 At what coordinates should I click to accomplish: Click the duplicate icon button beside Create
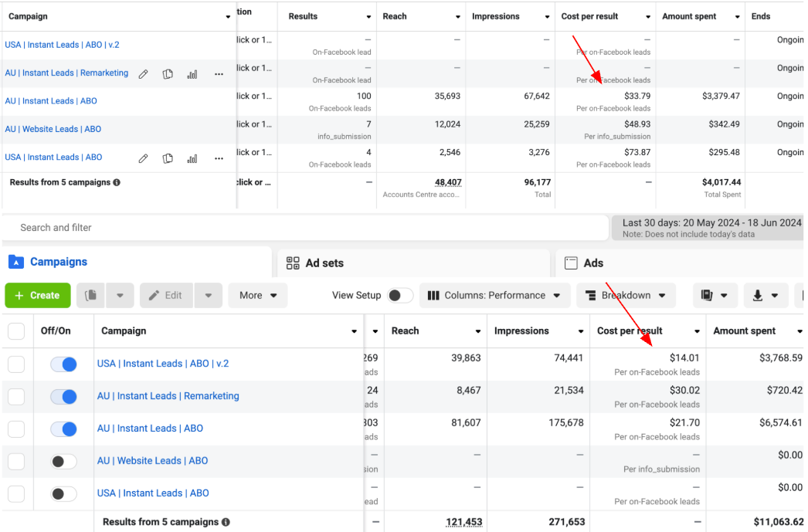pyautogui.click(x=90, y=295)
